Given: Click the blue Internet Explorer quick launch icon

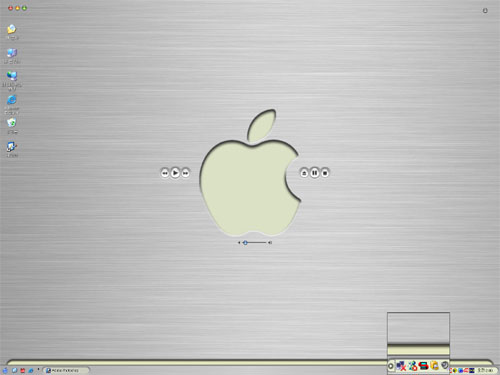Looking at the screenshot, I should 31,370.
